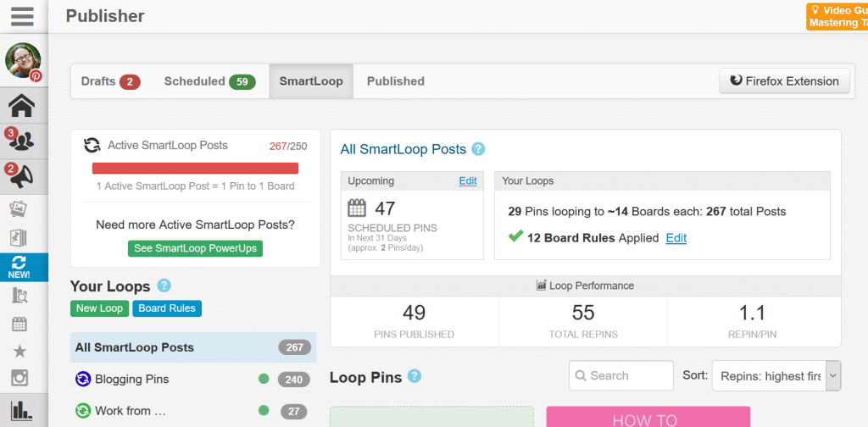
Task: Click Edit link next to Board Rules Applied
Action: pyautogui.click(x=676, y=238)
